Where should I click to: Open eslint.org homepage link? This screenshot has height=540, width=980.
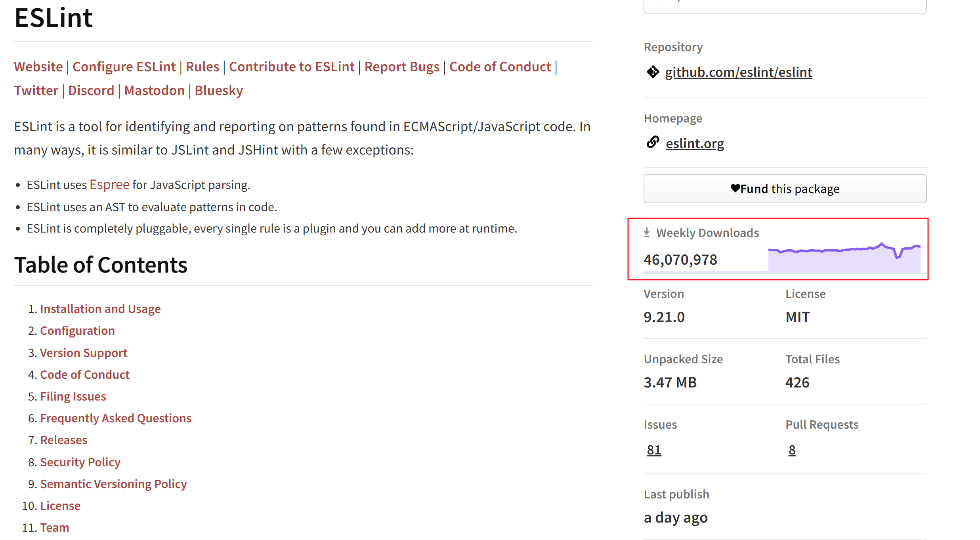[695, 143]
